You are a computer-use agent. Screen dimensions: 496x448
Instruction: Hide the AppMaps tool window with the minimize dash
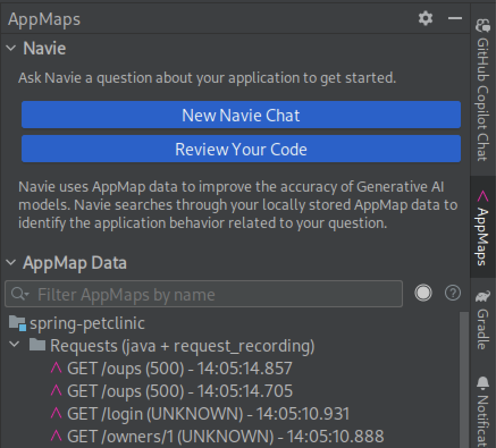pyautogui.click(x=455, y=18)
